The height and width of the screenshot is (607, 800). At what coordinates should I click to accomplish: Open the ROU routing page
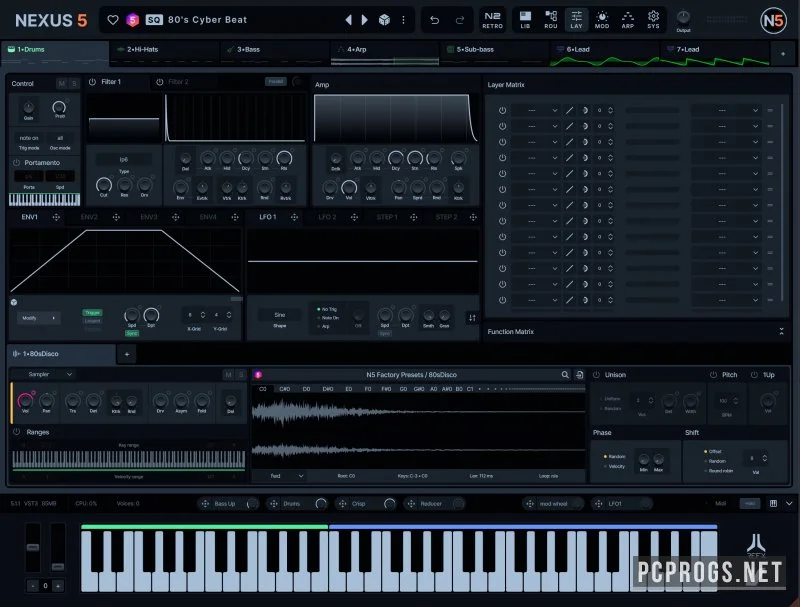[551, 20]
